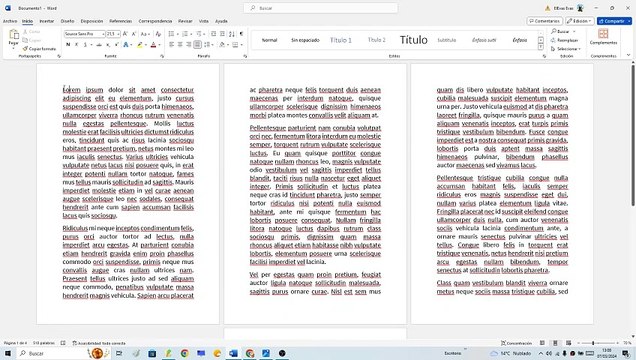Center the paragraph text
Viewport: 636px width, 360px height.
[180, 45]
